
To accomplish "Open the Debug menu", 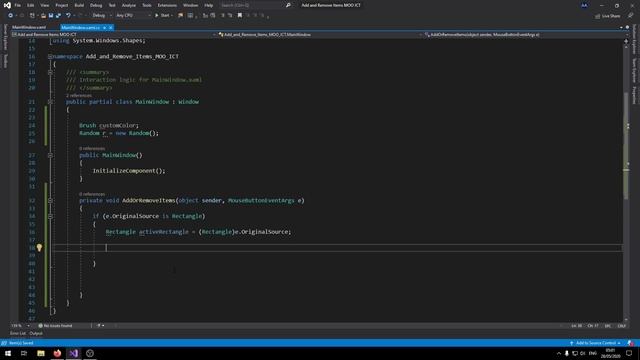I will pyautogui.click(x=96, y=5).
